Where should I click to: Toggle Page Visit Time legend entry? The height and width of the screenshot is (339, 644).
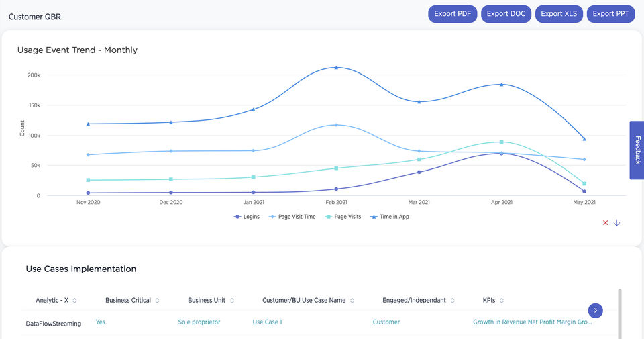click(292, 217)
